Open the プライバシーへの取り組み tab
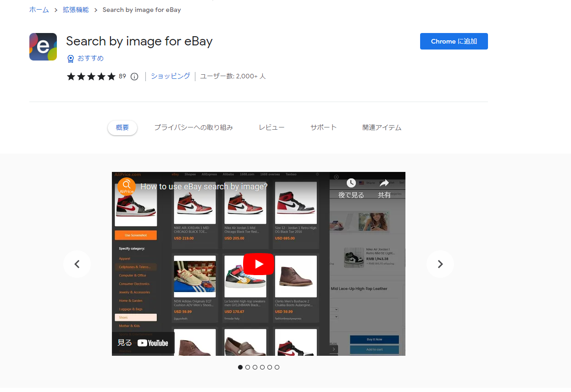This screenshot has height=392, width=571. 194,127
